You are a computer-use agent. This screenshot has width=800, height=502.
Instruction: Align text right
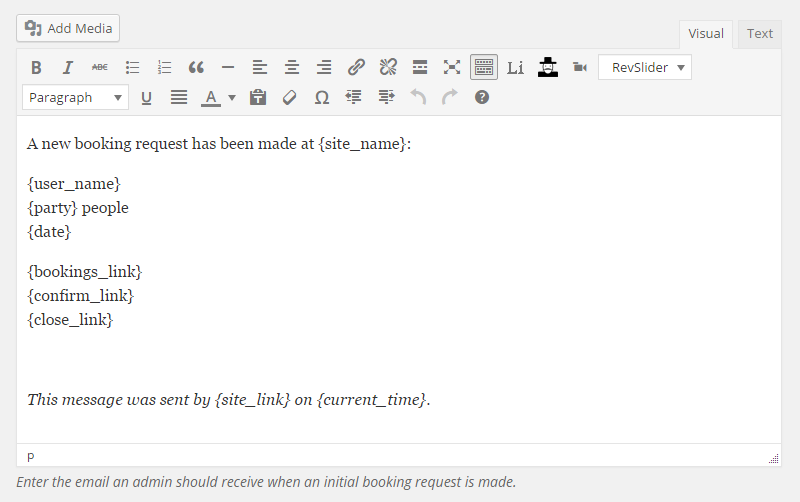[x=324, y=67]
